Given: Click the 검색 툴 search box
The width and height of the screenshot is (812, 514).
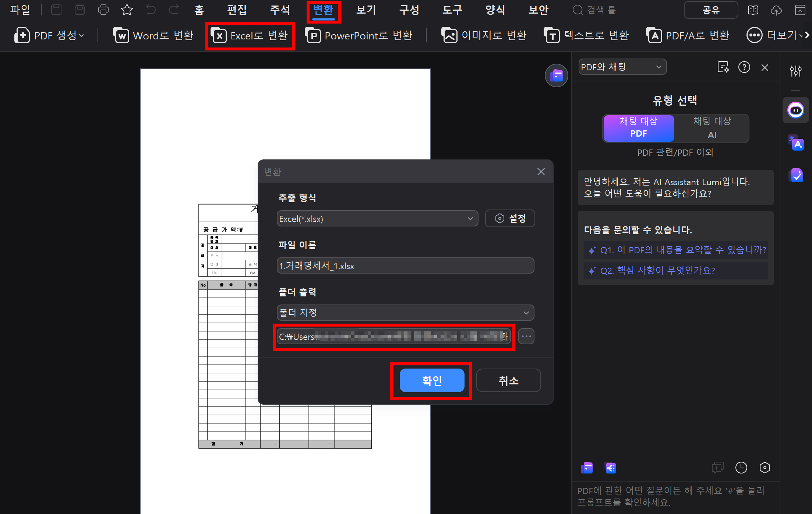Looking at the screenshot, I should pyautogui.click(x=594, y=10).
